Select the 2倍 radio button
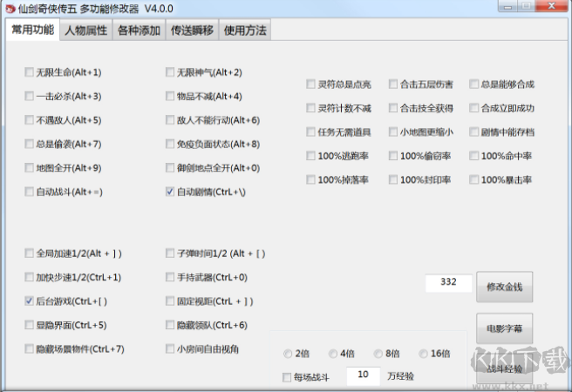The width and height of the screenshot is (572, 392). tap(288, 354)
